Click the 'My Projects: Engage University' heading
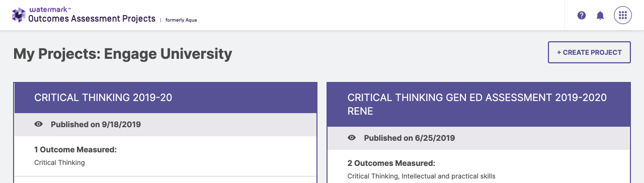Image resolution: width=644 pixels, height=183 pixels. point(123,54)
